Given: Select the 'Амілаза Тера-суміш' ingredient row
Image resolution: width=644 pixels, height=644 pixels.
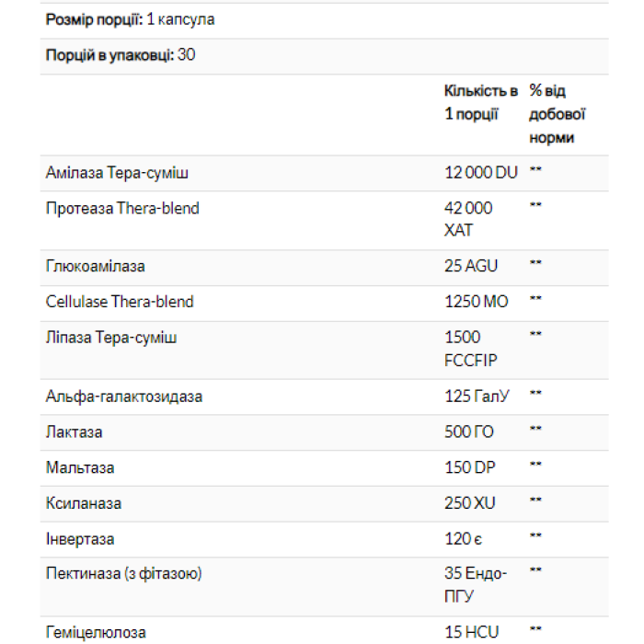Looking at the screenshot, I should click(x=118, y=173).
